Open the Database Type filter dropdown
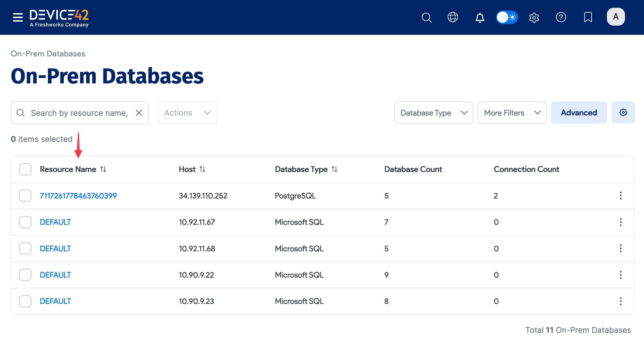The height and width of the screenshot is (350, 644). (434, 113)
